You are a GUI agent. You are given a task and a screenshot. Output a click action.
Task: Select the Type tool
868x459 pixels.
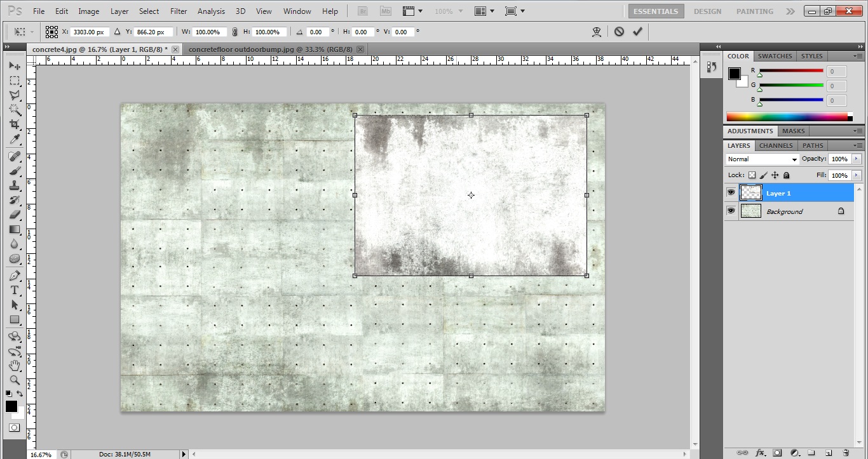[14, 290]
